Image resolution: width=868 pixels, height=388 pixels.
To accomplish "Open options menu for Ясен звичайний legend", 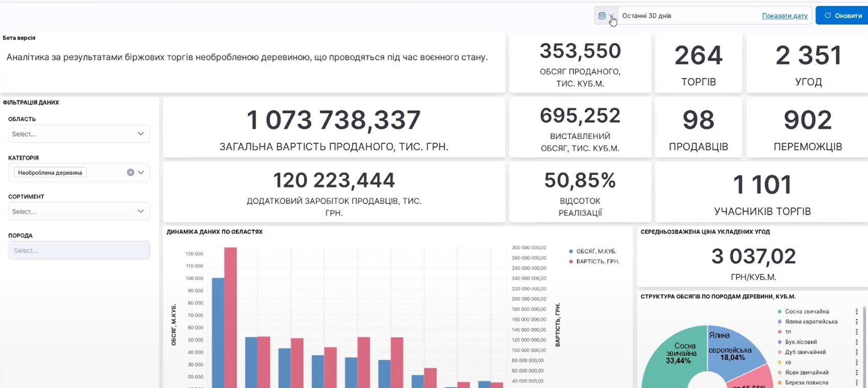I will [x=857, y=373].
